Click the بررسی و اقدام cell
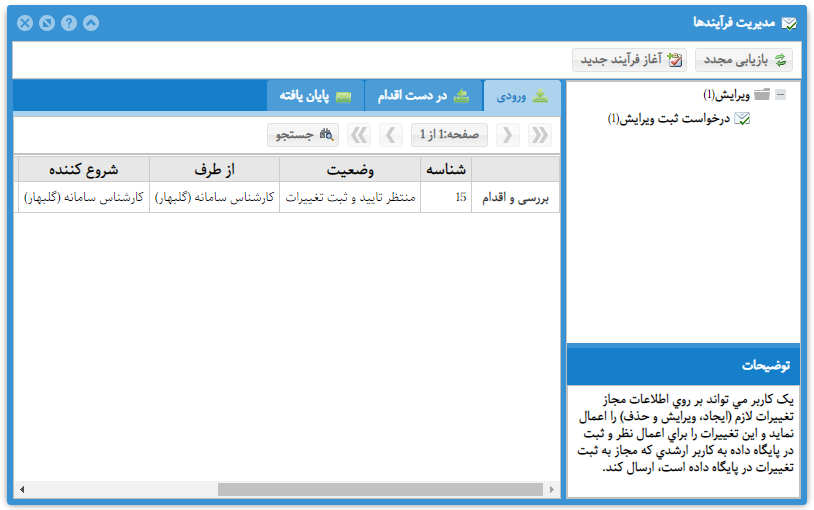 pyautogui.click(x=515, y=197)
